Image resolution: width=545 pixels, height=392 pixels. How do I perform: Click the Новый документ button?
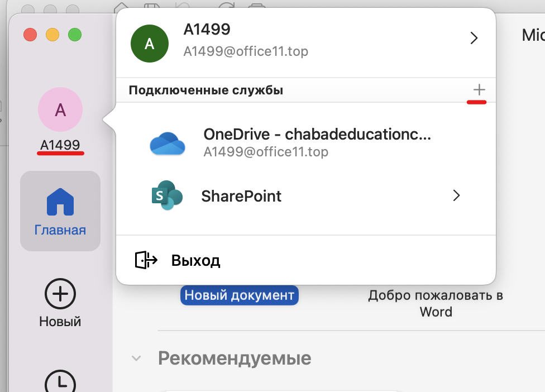coord(239,295)
